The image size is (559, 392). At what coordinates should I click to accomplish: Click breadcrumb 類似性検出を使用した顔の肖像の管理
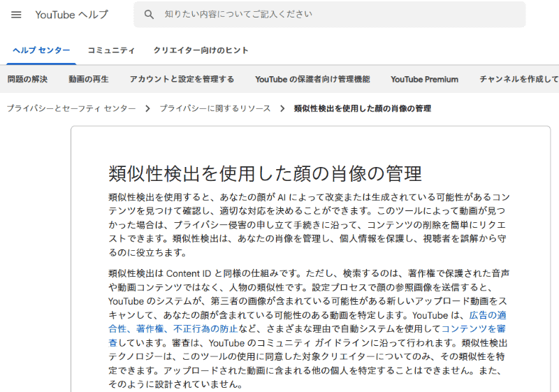point(363,108)
